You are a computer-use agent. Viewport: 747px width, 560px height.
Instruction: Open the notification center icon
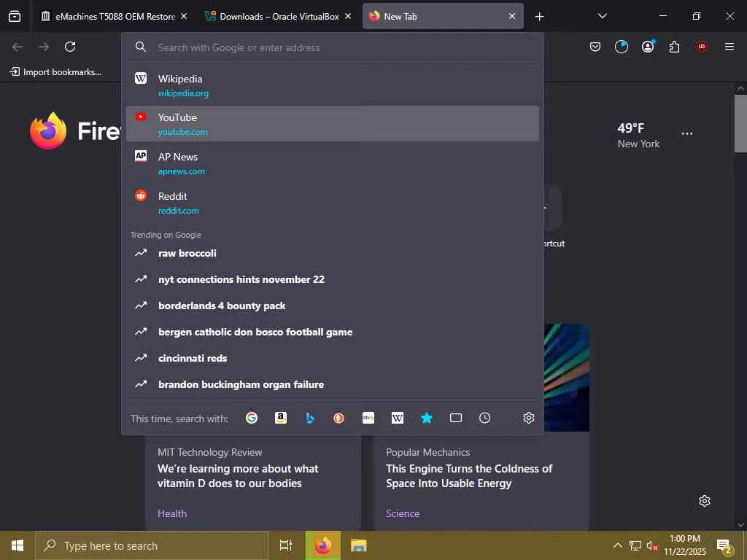(724, 546)
